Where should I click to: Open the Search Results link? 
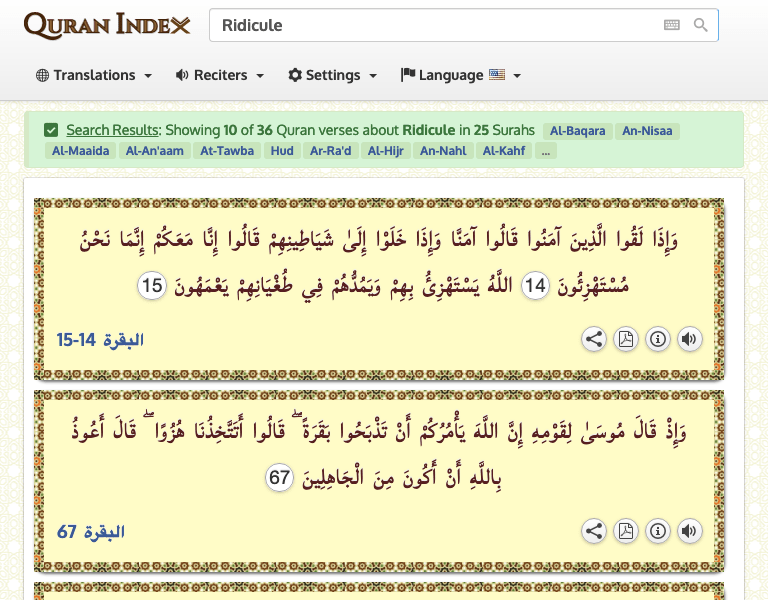pos(113,130)
